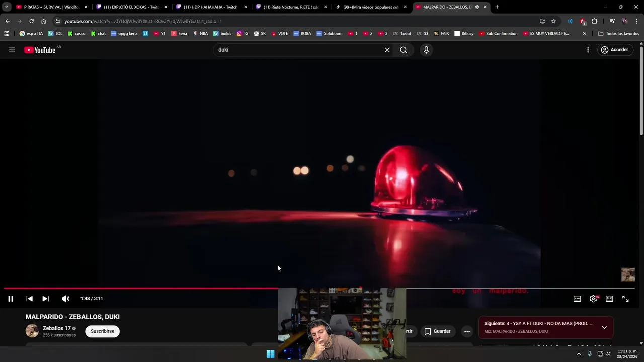Switch to HDP HAHAHAHA Twitch tab

pyautogui.click(x=211, y=7)
